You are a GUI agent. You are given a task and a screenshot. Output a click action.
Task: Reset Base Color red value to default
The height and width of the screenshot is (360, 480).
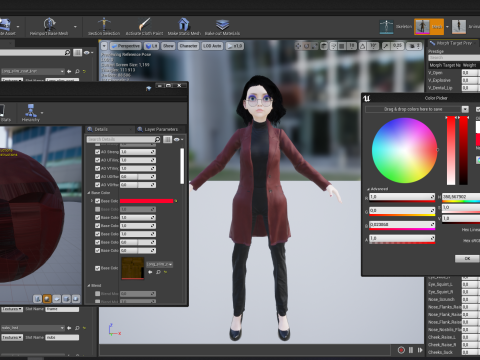[x=176, y=201]
